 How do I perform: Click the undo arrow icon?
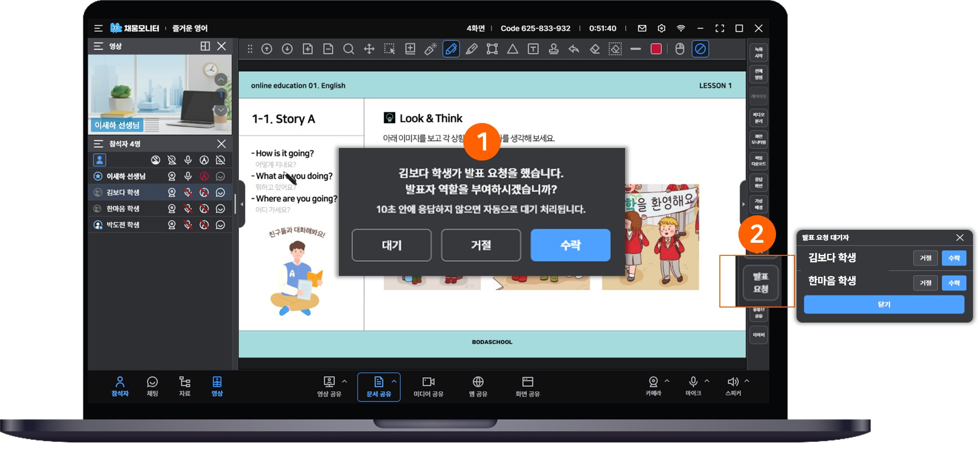[x=574, y=49]
